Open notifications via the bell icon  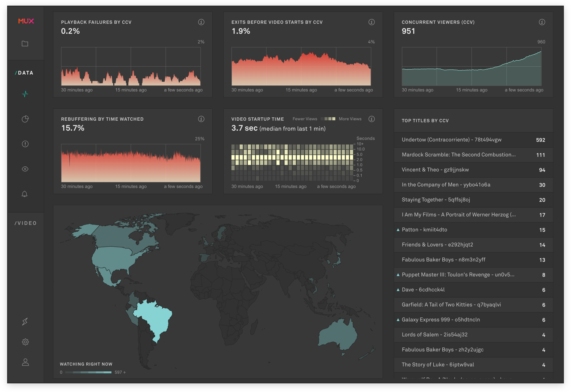pos(25,194)
